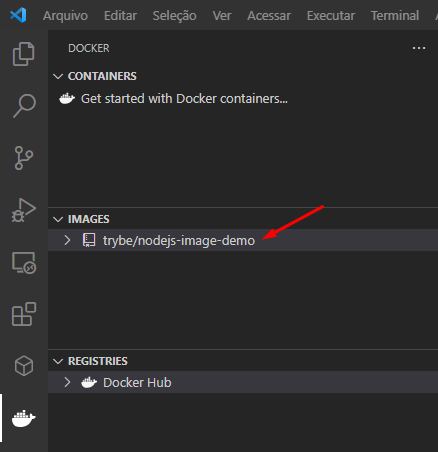
Task: Collapse the REGISTRIES section chevron
Action: tap(58, 361)
